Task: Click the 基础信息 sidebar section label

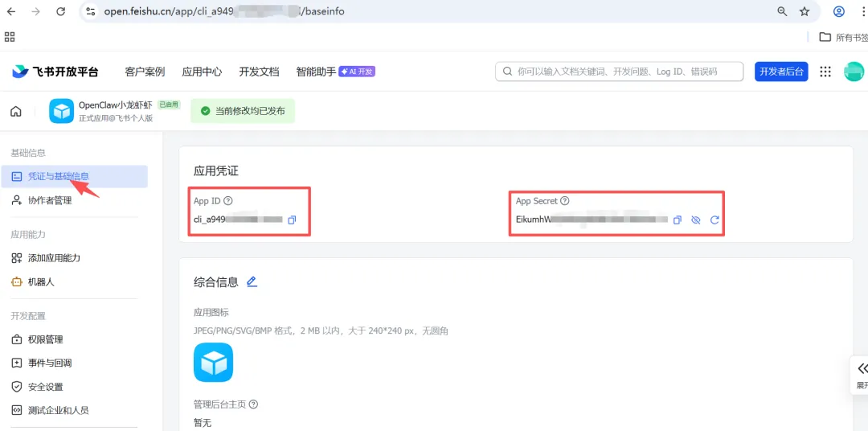Action: [28, 152]
